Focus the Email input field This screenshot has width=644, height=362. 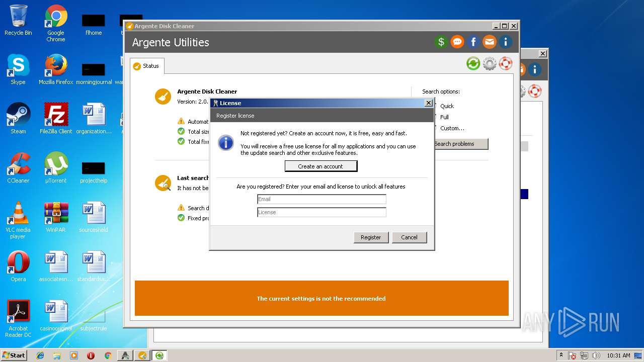pos(321,199)
